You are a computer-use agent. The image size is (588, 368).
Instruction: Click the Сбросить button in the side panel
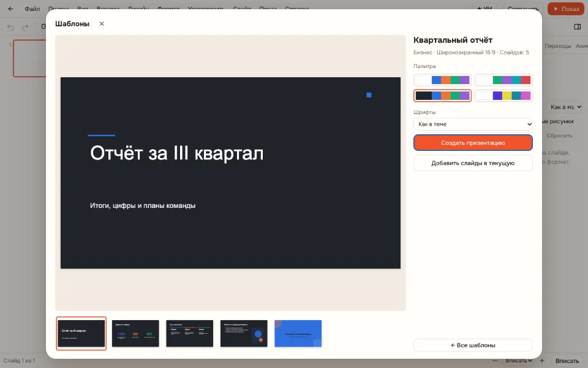click(559, 136)
